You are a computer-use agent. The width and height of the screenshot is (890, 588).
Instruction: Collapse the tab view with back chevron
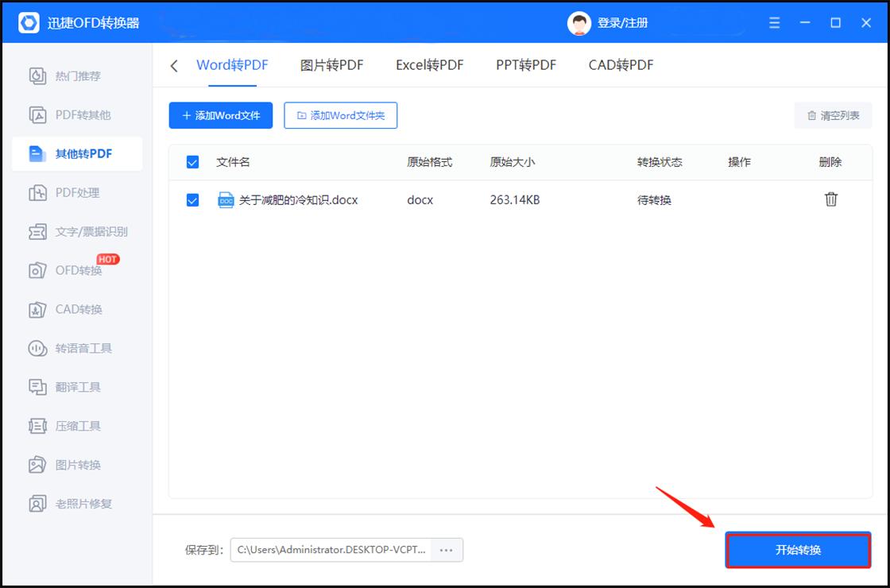[173, 66]
